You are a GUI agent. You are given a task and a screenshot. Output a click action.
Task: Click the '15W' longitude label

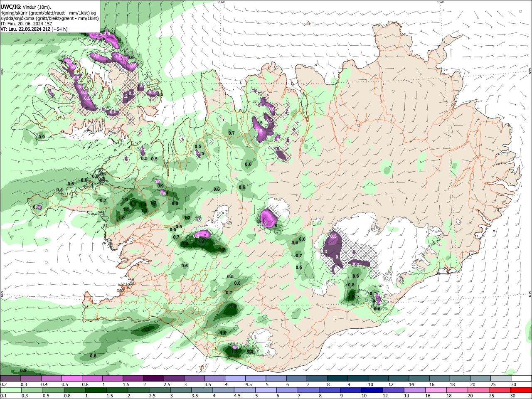pos(440,2)
